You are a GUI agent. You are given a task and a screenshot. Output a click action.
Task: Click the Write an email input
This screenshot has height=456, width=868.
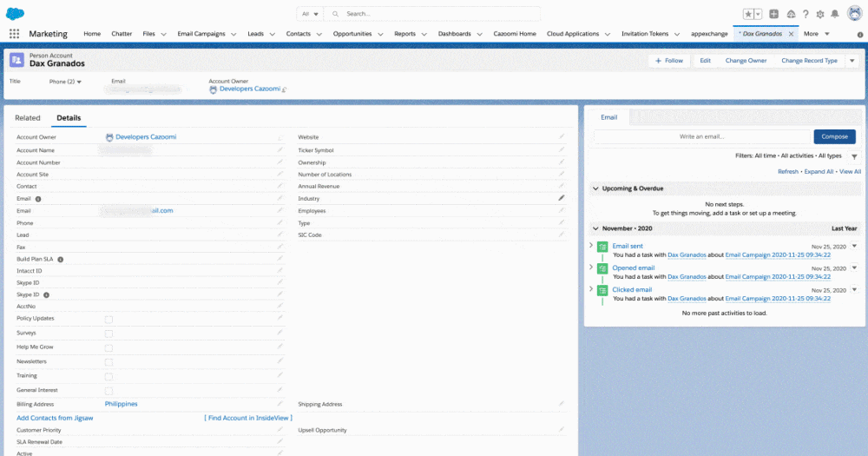click(701, 137)
